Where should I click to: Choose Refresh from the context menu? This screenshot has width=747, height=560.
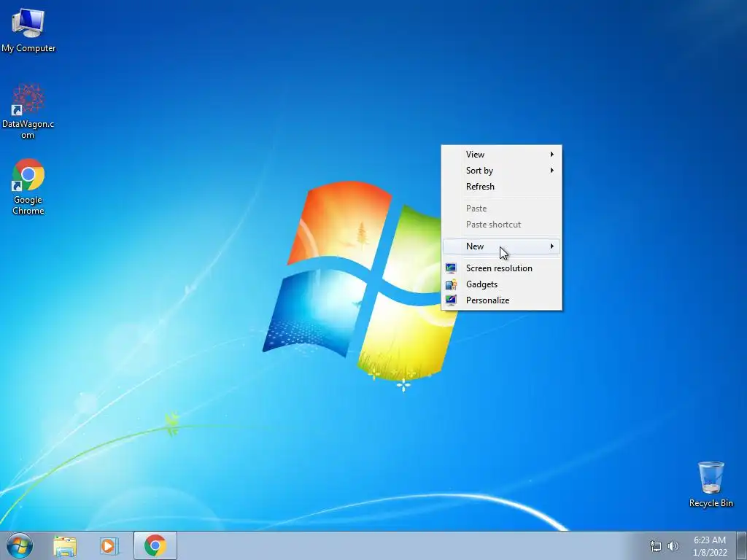[x=502, y=187]
